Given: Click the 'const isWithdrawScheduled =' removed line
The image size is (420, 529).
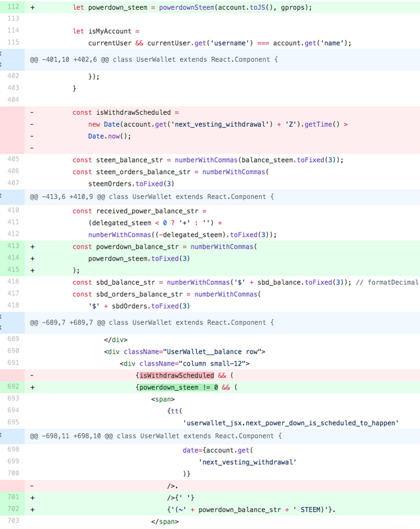Looking at the screenshot, I should pos(125,112).
